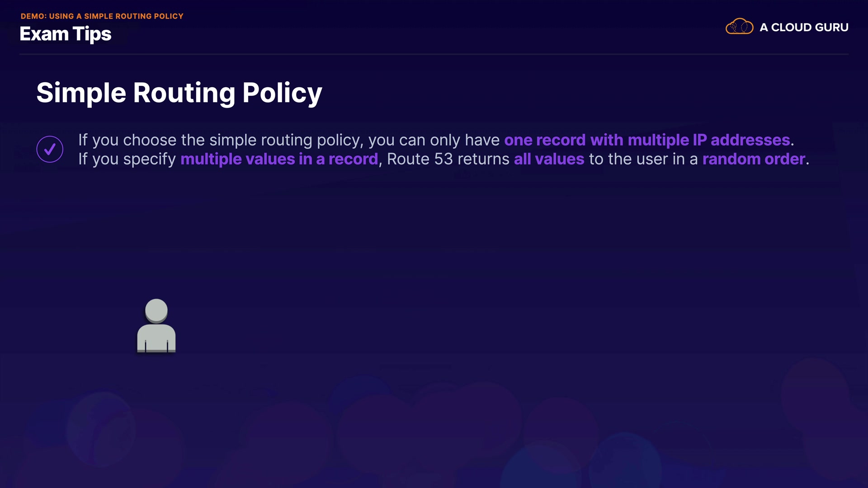The image size is (868, 488).
Task: Click highlighted text "multiple values in a record"
Action: (279, 159)
